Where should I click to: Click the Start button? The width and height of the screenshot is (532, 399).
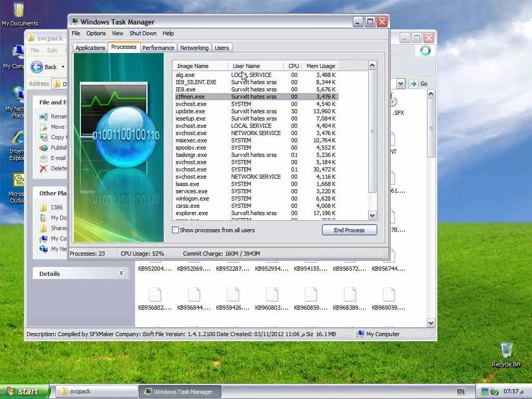(24, 391)
